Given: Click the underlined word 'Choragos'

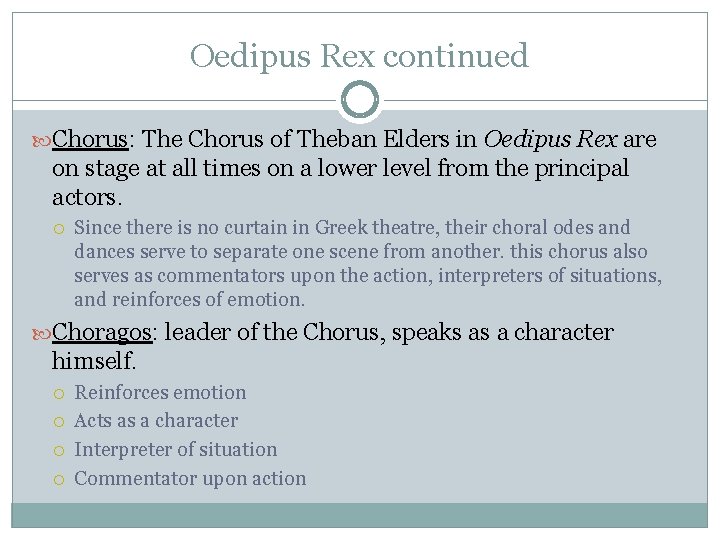Looking at the screenshot, I should tap(102, 332).
